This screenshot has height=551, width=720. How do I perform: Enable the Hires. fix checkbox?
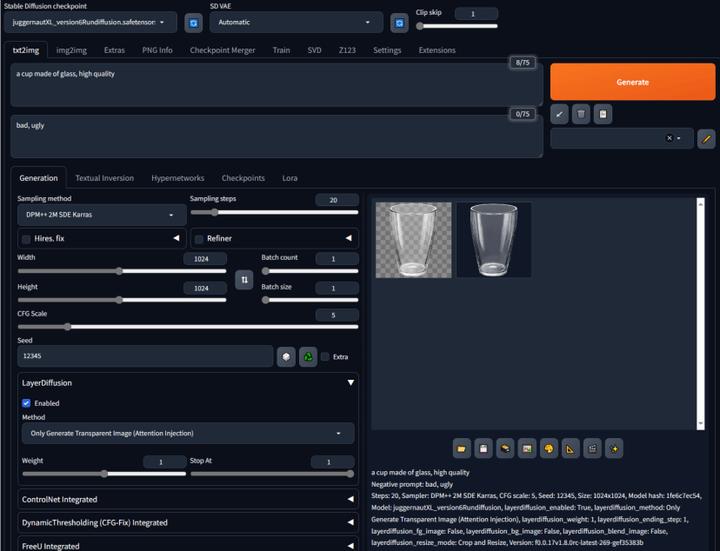(x=26, y=239)
